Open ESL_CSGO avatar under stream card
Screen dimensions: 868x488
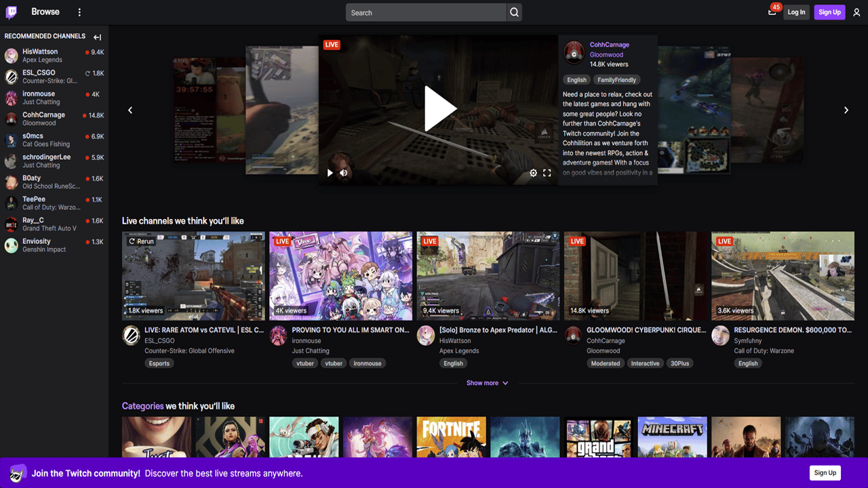click(x=131, y=335)
